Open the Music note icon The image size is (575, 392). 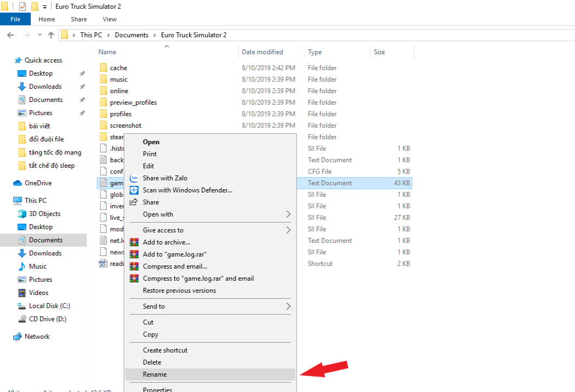point(22,266)
